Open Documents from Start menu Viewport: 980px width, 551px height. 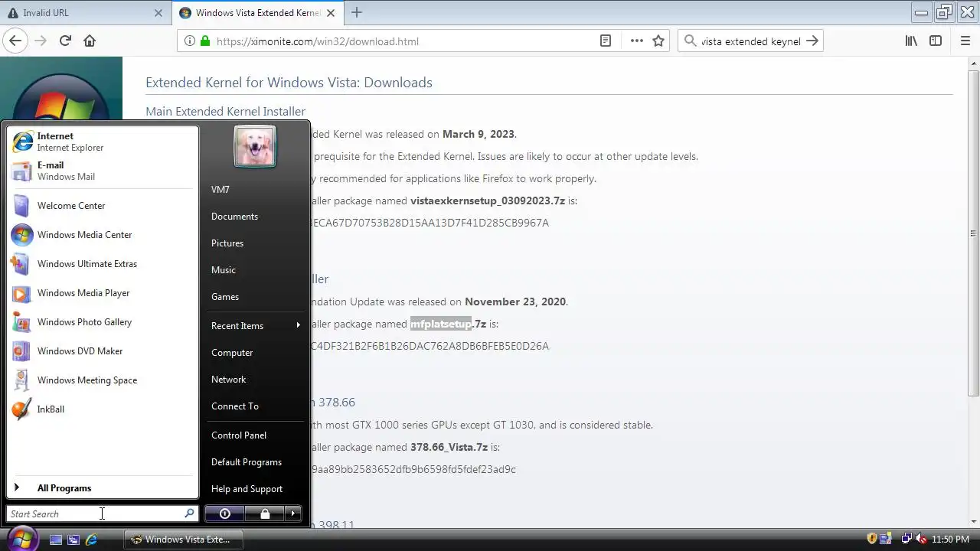pyautogui.click(x=256, y=217)
